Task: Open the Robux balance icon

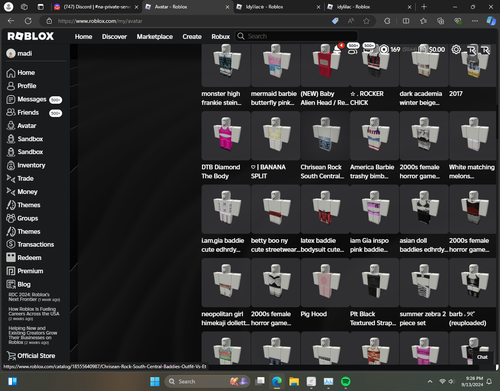Action: pyautogui.click(x=384, y=50)
